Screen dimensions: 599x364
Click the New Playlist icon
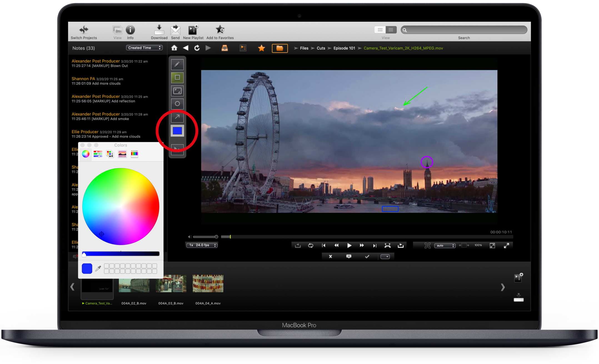point(193,30)
